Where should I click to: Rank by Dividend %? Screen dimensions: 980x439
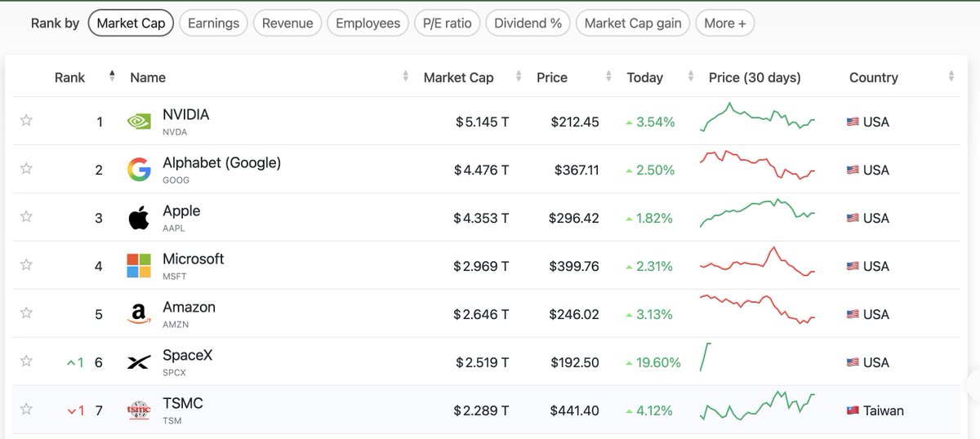coord(528,23)
